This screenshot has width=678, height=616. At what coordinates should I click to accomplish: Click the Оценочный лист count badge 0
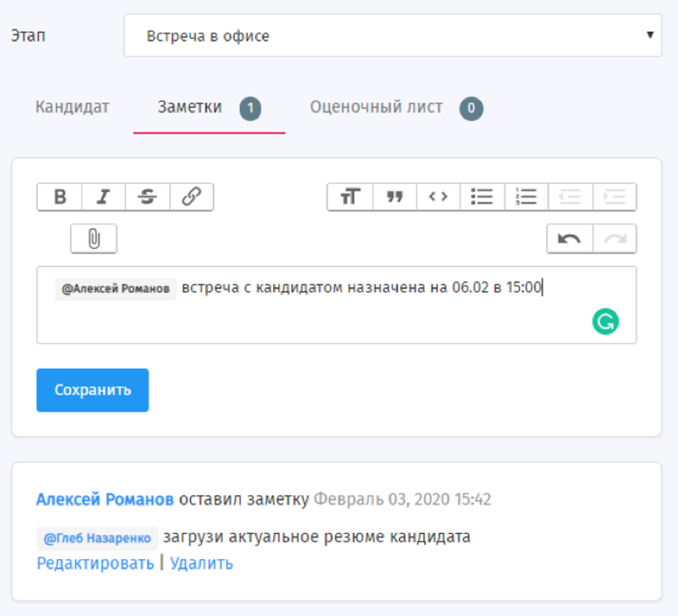[x=471, y=108]
